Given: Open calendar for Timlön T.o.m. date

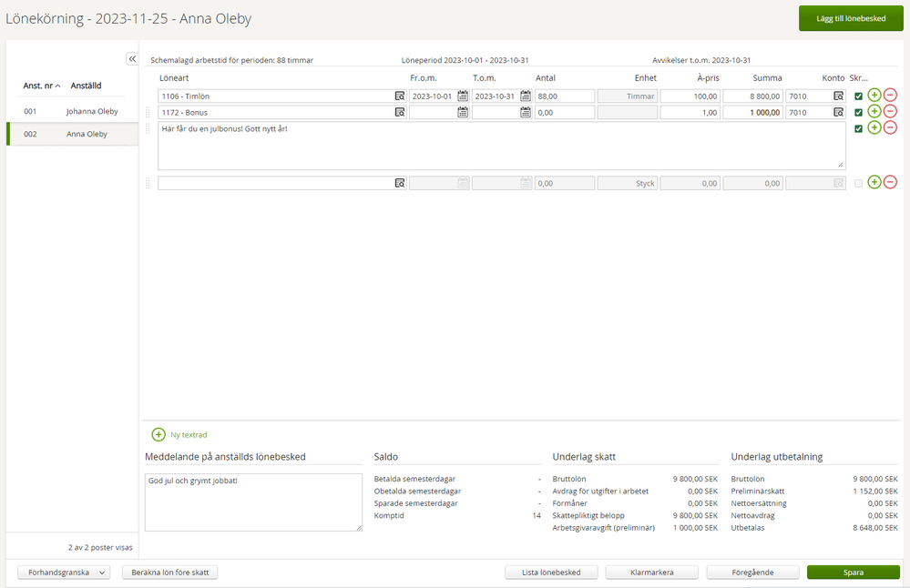Looking at the screenshot, I should coord(526,96).
